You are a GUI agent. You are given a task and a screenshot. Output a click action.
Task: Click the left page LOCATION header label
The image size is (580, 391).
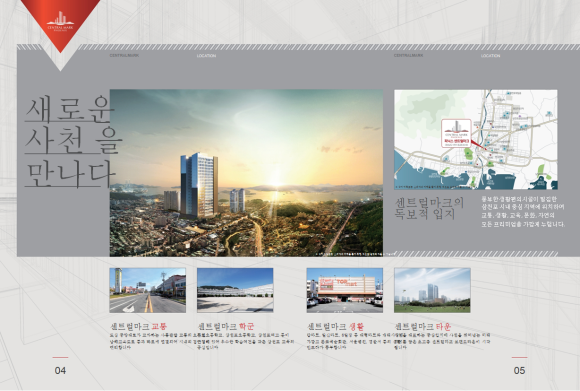click(x=206, y=56)
